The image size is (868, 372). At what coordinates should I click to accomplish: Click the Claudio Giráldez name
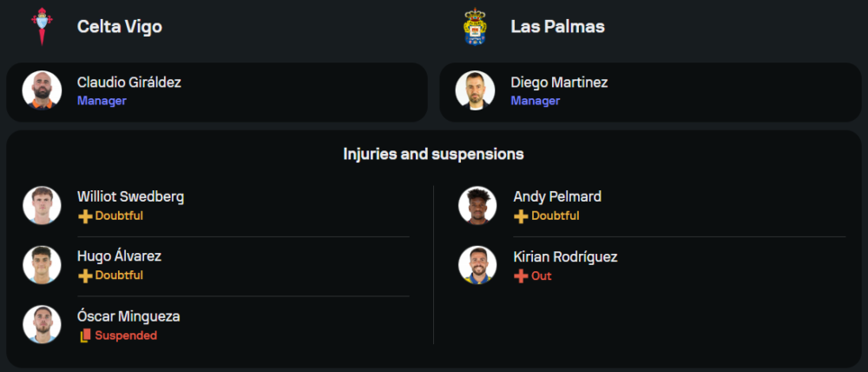[x=129, y=83]
